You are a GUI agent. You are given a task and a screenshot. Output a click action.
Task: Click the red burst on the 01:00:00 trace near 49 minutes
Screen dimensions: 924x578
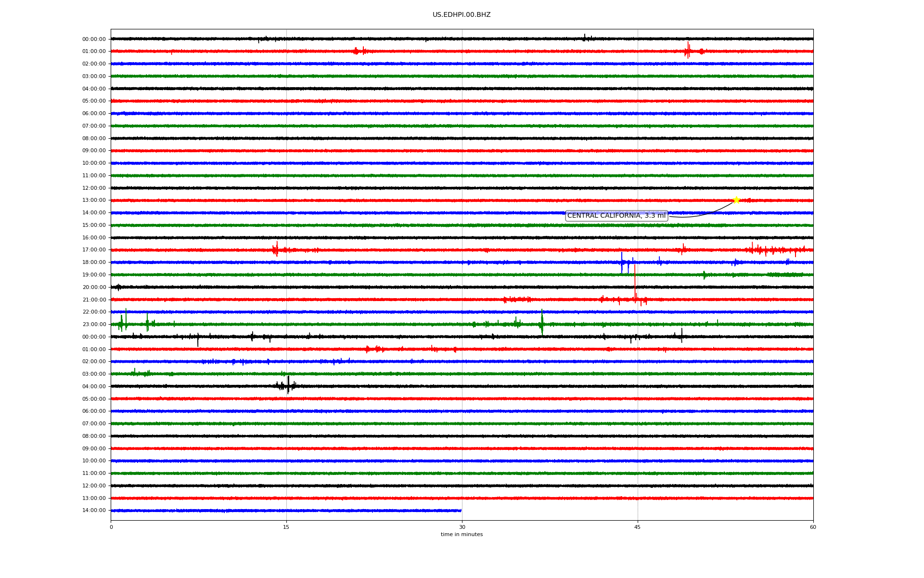click(x=688, y=50)
